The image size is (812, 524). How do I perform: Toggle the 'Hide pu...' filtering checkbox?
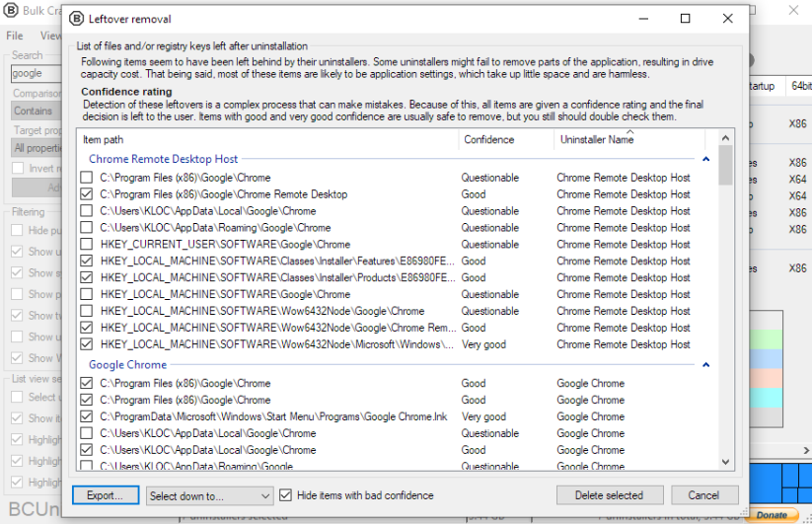tap(17, 230)
